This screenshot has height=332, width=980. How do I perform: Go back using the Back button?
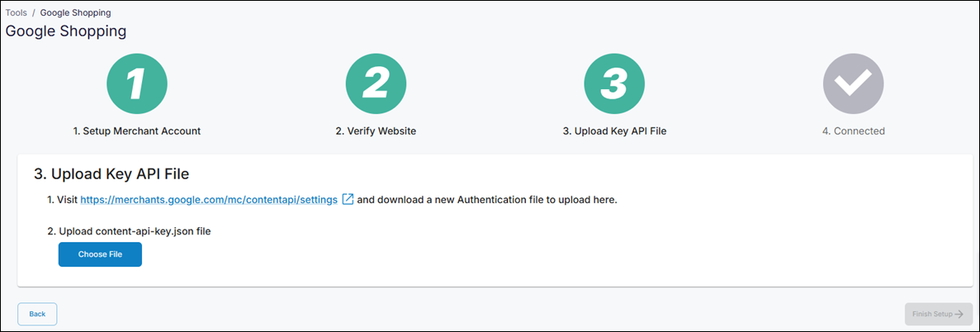[37, 315]
